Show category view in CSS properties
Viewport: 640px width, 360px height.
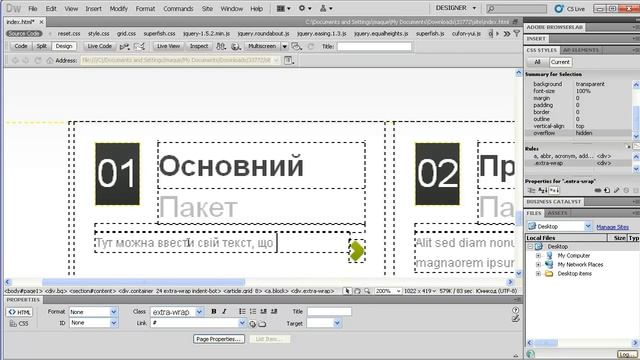pyautogui.click(x=531, y=190)
